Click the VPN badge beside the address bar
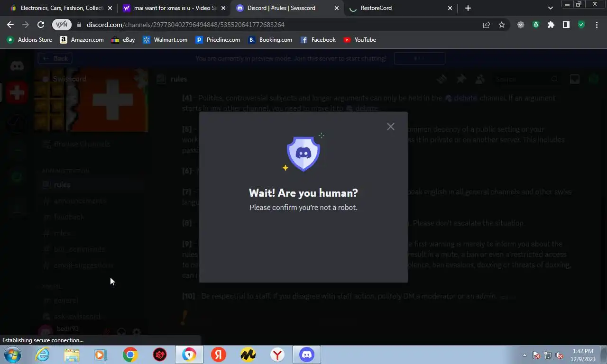Viewport: 607px width, 364px height. [62, 25]
